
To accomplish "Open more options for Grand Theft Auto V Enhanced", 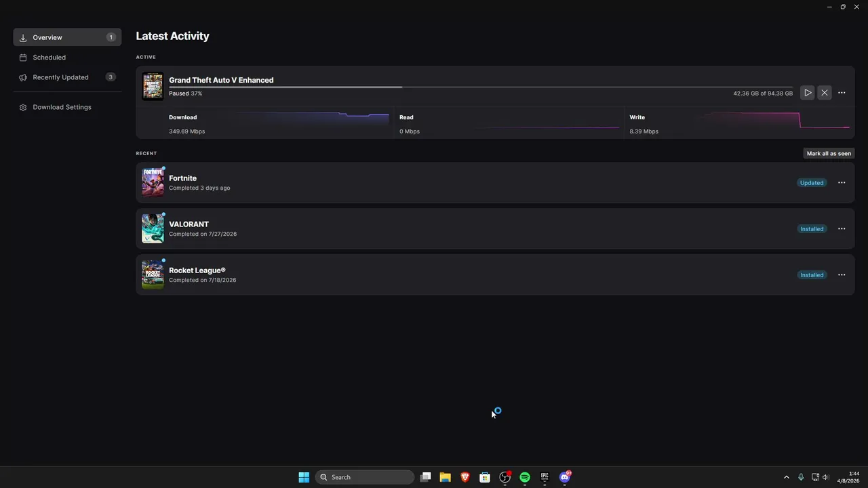I will pos(842,93).
